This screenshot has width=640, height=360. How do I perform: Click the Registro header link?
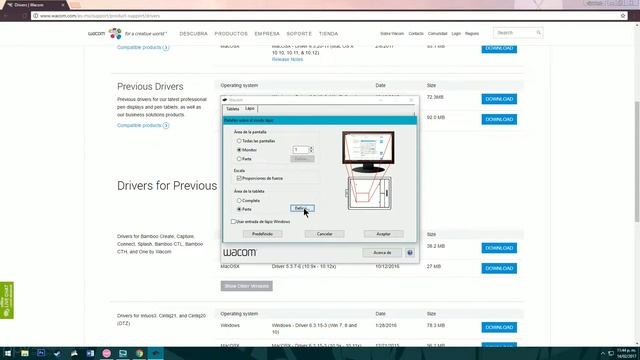click(472, 33)
